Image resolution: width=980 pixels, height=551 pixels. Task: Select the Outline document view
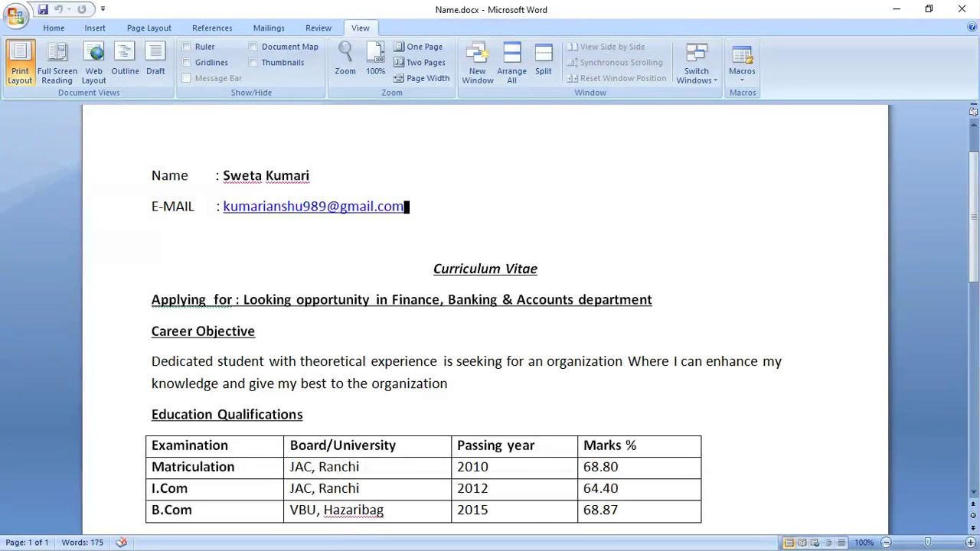(125, 60)
